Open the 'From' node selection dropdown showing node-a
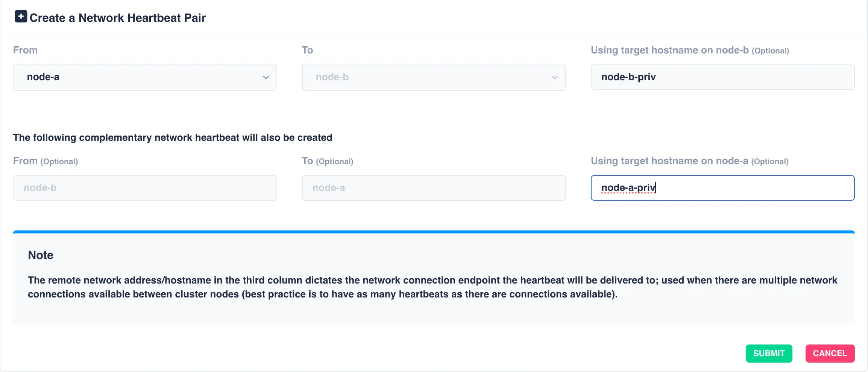The width and height of the screenshot is (868, 372). (x=145, y=77)
